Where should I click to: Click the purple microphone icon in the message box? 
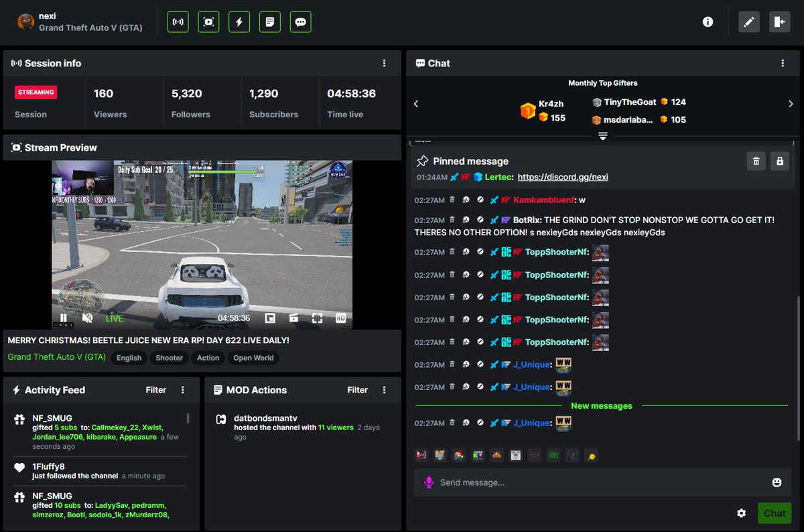click(x=429, y=482)
